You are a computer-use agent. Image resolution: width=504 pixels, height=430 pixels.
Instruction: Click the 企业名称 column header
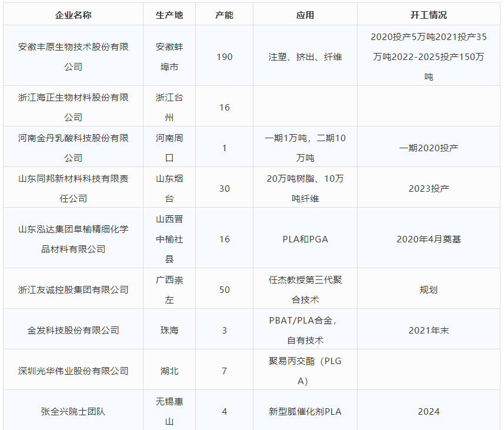[74, 15]
